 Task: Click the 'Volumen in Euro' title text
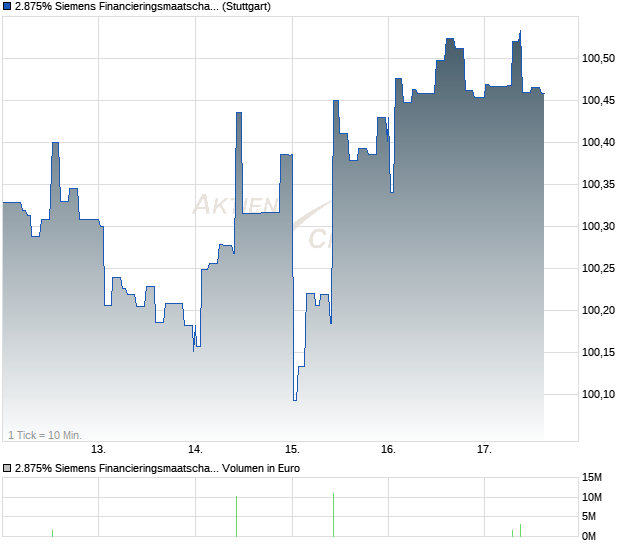tap(261, 469)
